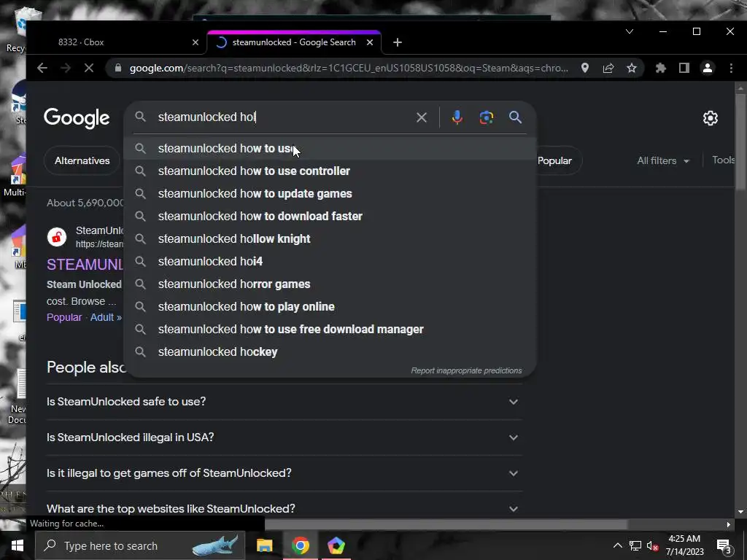Choose suggestion 'steamunlocked how to play online'
The image size is (747, 560).
[330, 307]
